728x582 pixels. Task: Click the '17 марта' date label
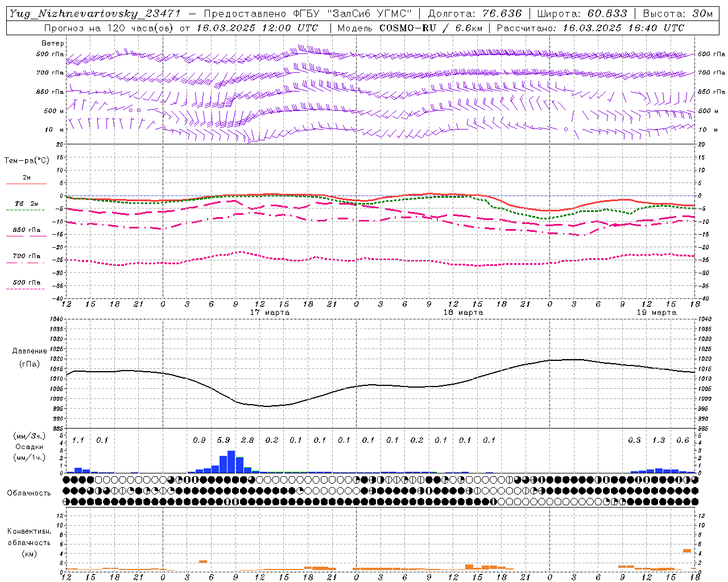pos(270,313)
